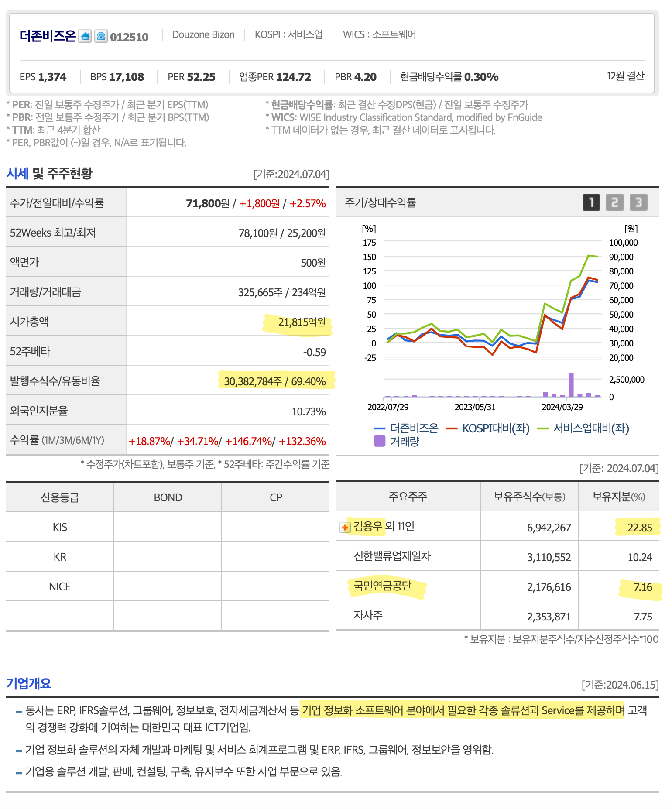This screenshot has height=809, width=672.
Task: Expand the 김용우 외 11인 plus icon
Action: pos(345,527)
